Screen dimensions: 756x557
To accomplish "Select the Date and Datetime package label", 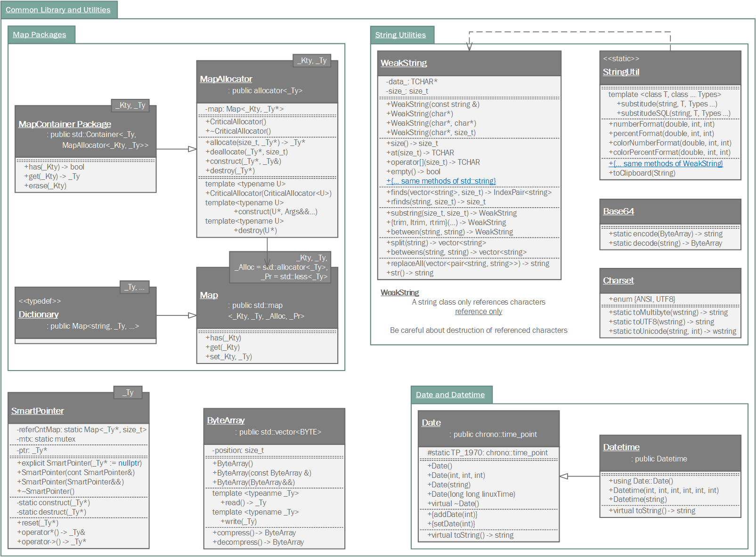I will click(x=450, y=395).
